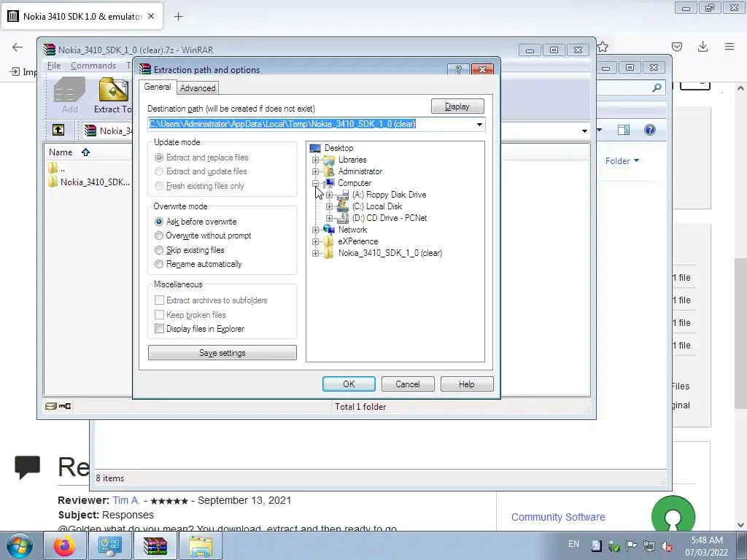This screenshot has width=747, height=560.
Task: Select (D:) CD Drive - PCNet
Action: [x=390, y=218]
